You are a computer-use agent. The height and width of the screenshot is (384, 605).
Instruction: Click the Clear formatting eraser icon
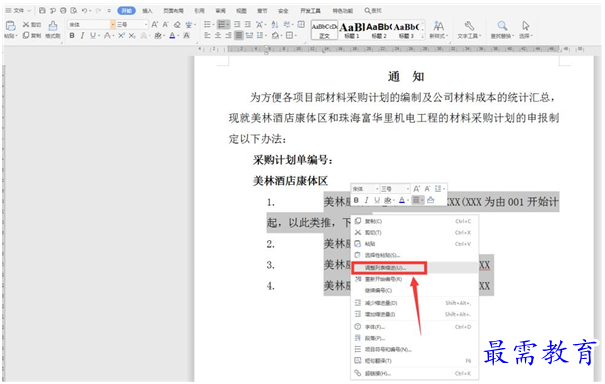177,25
